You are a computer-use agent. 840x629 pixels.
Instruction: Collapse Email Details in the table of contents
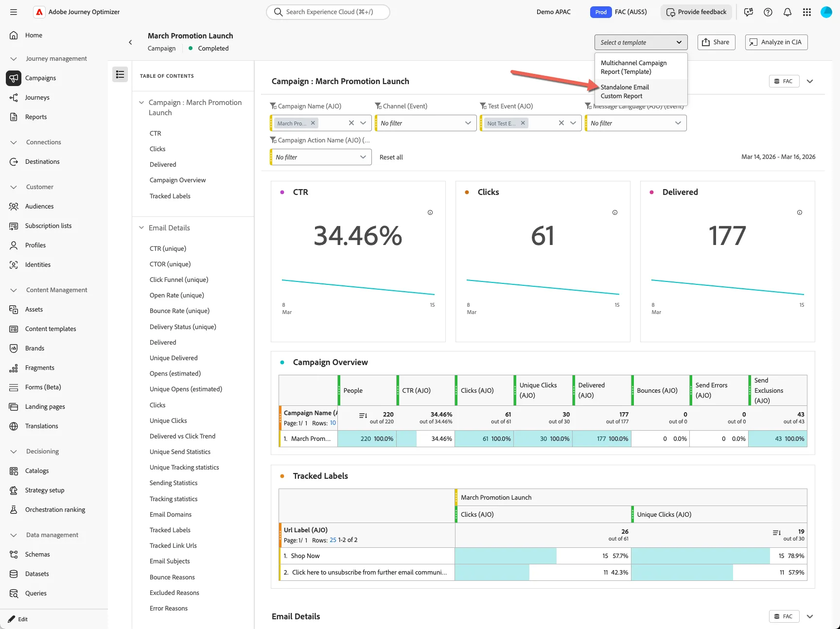[x=141, y=227]
